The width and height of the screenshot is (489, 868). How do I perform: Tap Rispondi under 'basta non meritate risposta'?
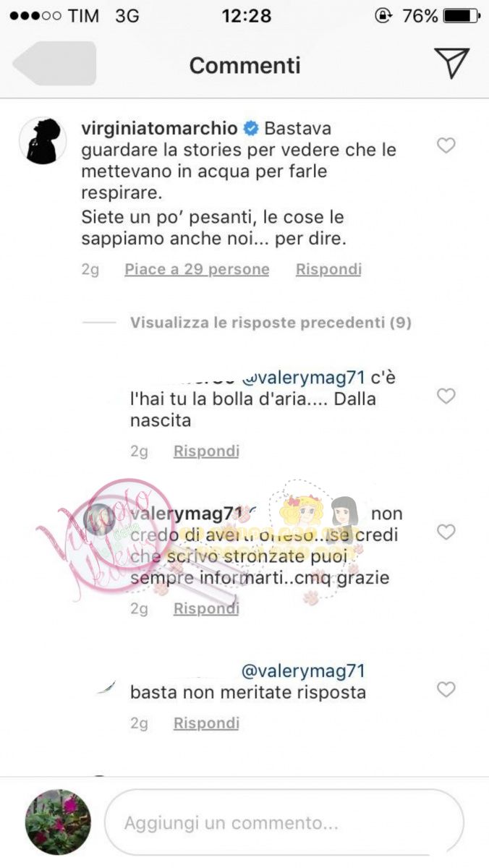click(206, 723)
